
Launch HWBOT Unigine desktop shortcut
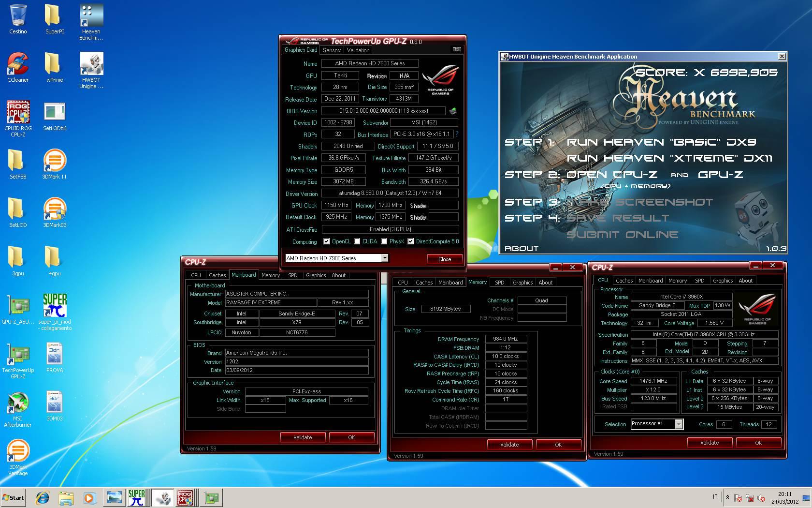click(x=91, y=71)
